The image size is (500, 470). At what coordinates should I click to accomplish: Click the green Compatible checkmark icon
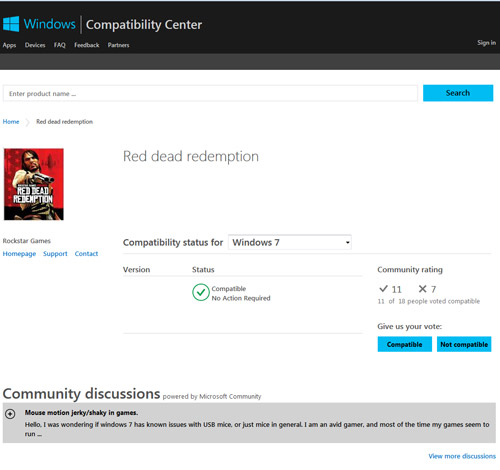click(x=201, y=292)
